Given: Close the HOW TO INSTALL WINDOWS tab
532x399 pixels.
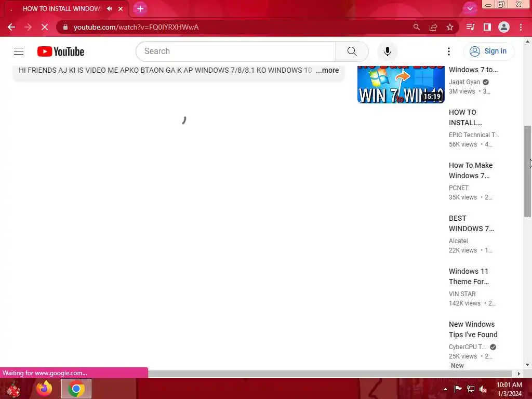Looking at the screenshot, I should [x=121, y=9].
